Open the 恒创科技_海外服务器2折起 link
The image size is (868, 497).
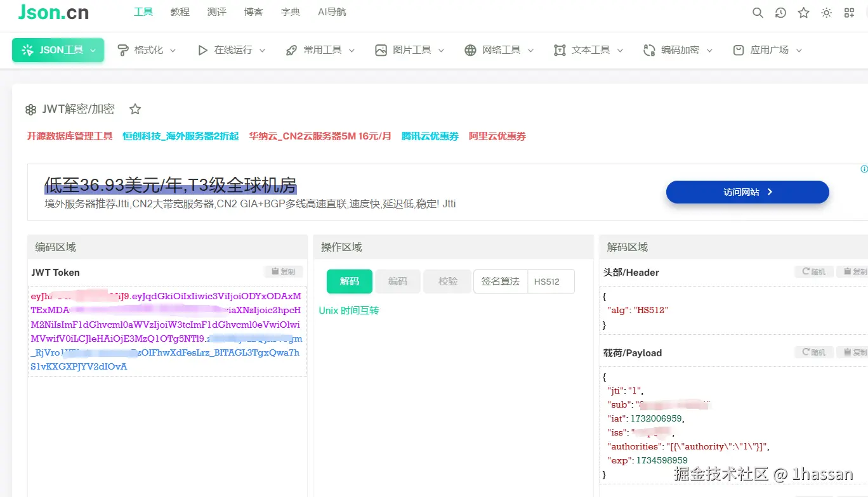(x=181, y=136)
